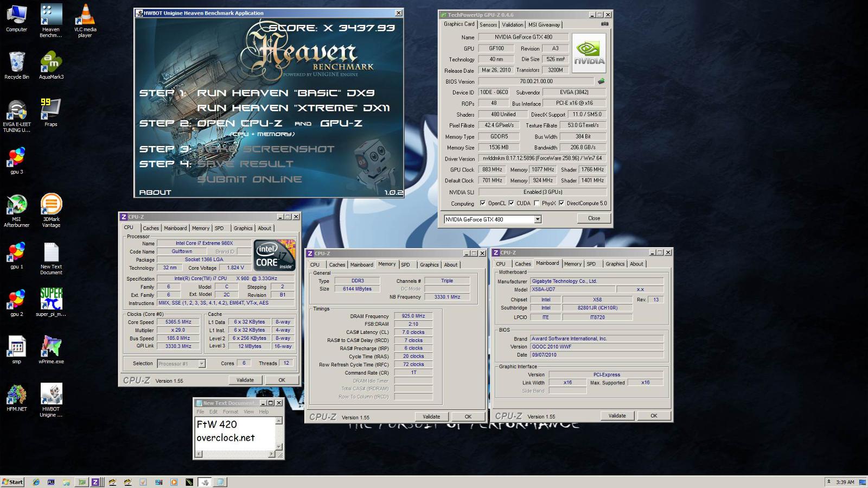
Task: Open the Help menu in Notepad
Action: tap(264, 412)
